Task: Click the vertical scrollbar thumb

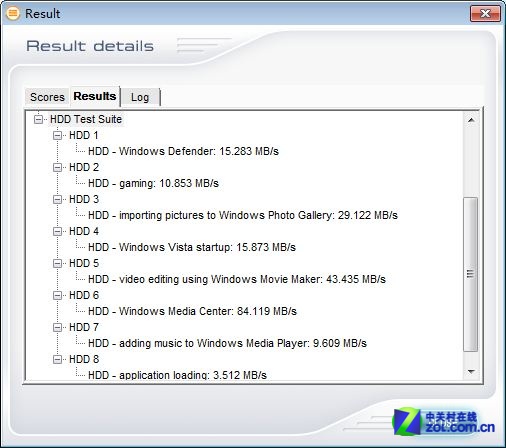Action: [x=471, y=274]
